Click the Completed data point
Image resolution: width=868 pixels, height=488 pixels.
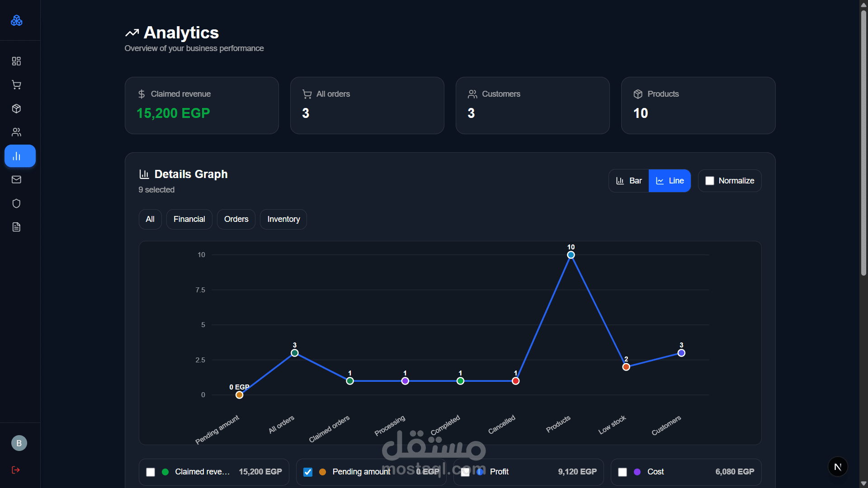[x=460, y=381]
